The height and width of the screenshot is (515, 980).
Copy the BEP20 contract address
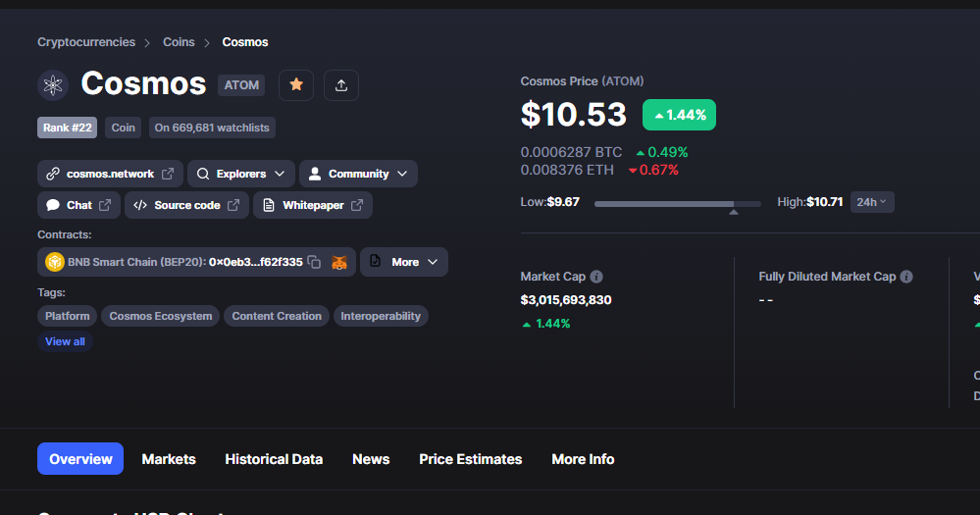pyautogui.click(x=314, y=262)
